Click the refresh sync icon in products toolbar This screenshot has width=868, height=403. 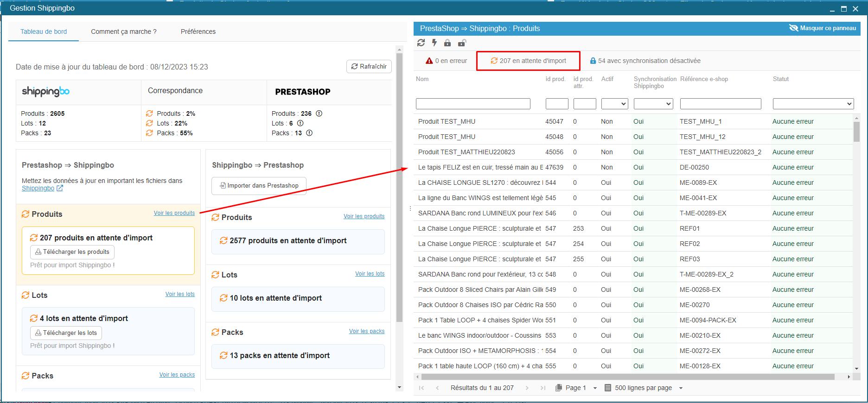click(421, 43)
